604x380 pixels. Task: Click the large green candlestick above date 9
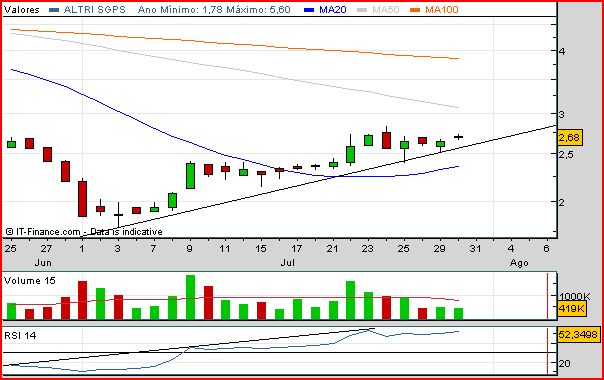point(190,176)
